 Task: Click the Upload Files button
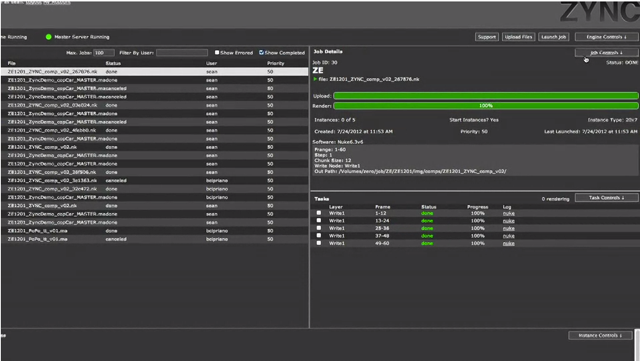coord(518,37)
